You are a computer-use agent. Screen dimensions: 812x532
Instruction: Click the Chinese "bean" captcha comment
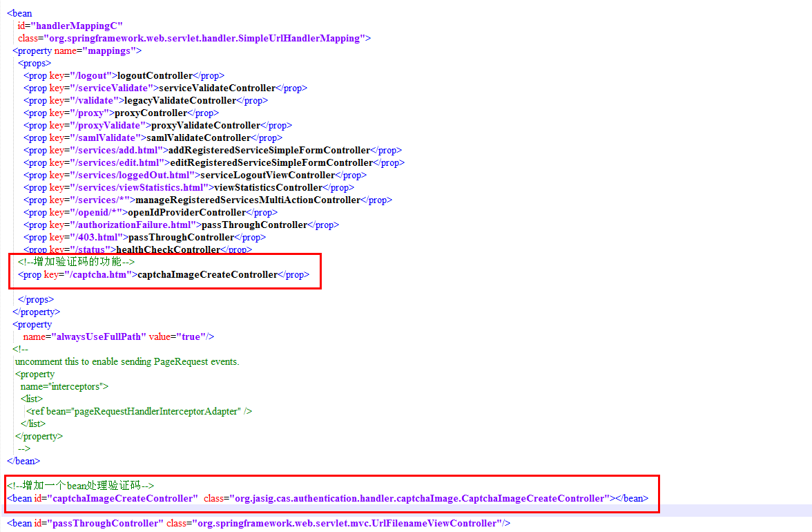pyautogui.click(x=80, y=486)
